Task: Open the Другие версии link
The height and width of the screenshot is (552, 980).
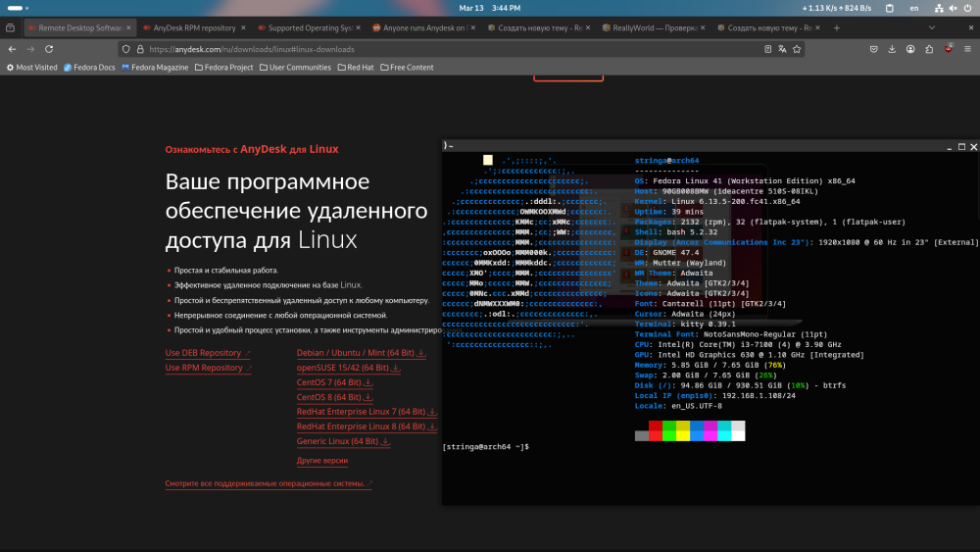Action: pos(322,461)
